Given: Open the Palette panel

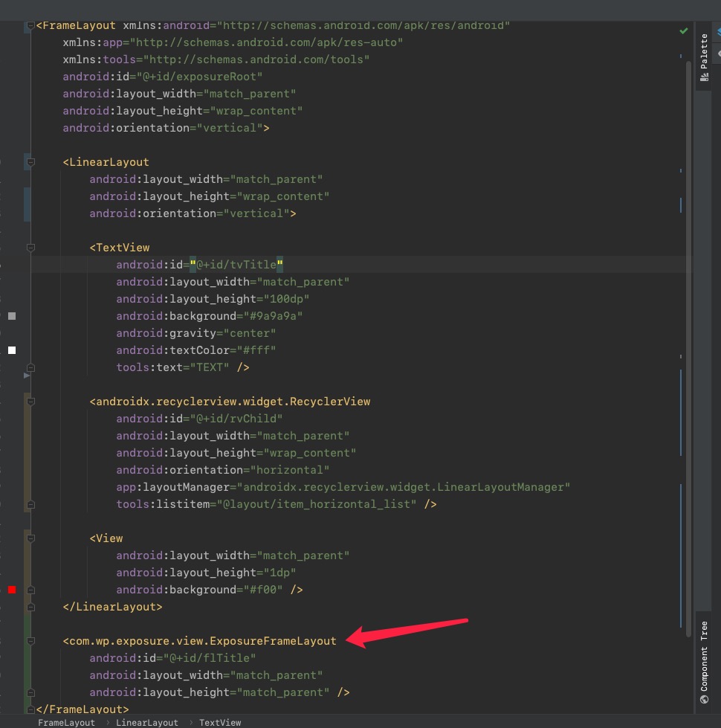Looking at the screenshot, I should (703, 57).
